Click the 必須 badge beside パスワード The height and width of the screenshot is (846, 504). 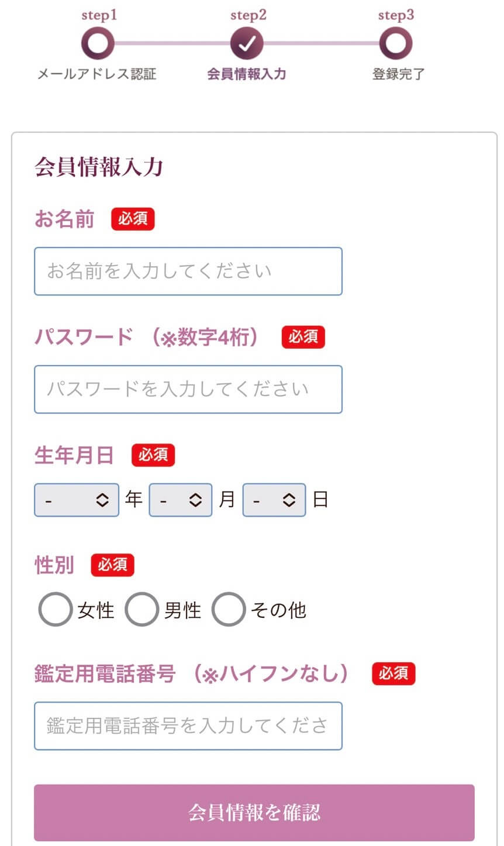pos(303,337)
